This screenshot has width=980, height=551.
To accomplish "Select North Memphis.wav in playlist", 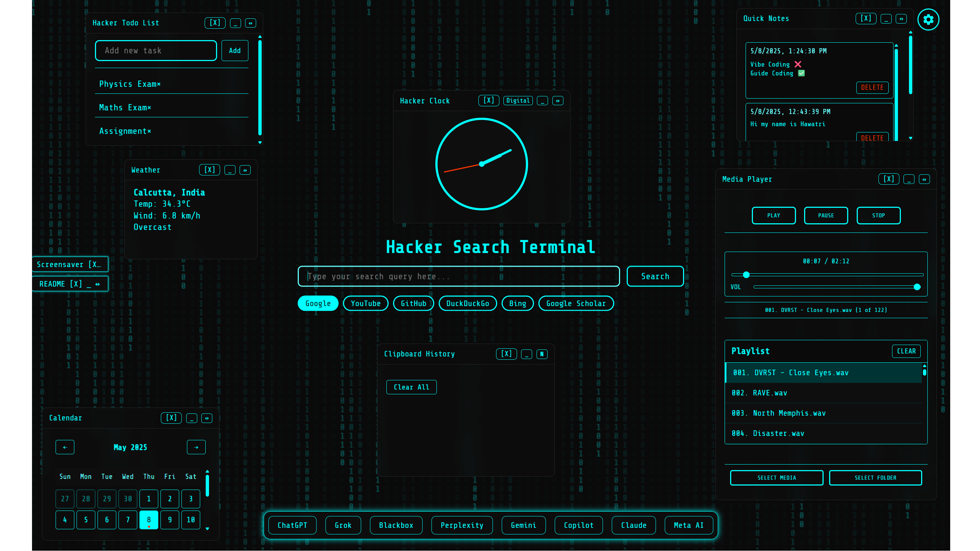I will (x=824, y=413).
